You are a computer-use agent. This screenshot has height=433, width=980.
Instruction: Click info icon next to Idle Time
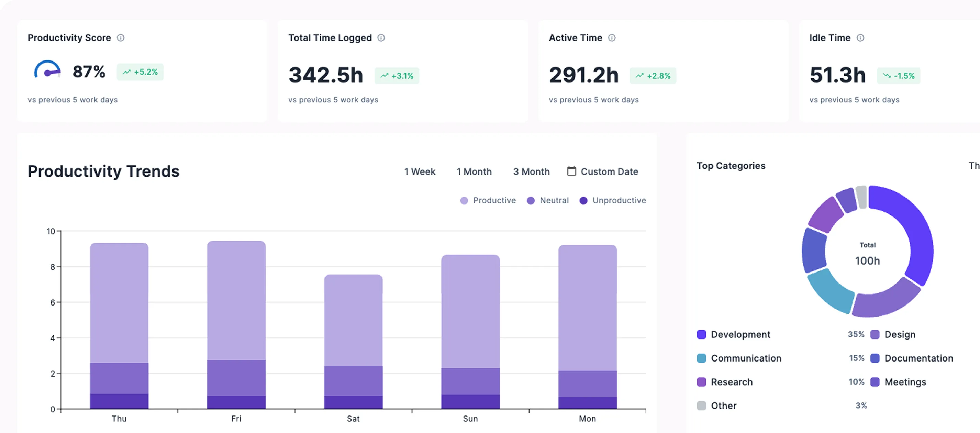coord(860,38)
